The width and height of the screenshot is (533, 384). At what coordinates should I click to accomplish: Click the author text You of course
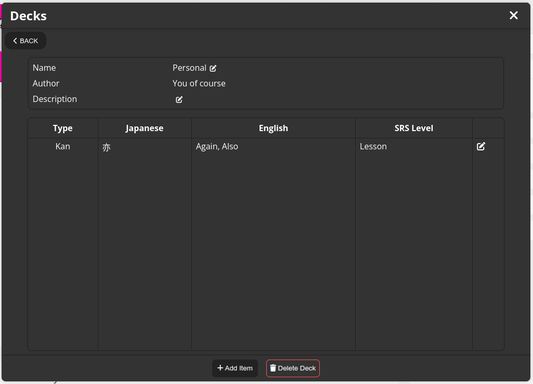click(199, 84)
